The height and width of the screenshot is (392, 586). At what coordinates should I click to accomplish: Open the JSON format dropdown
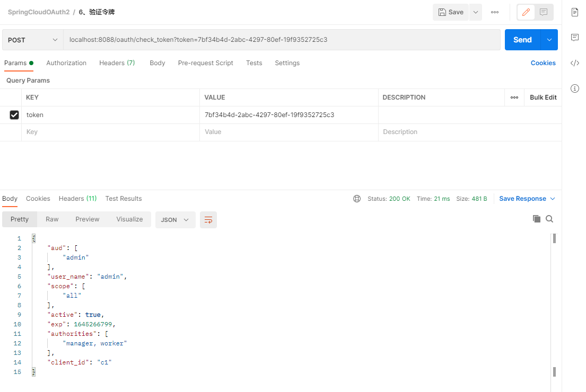(175, 220)
